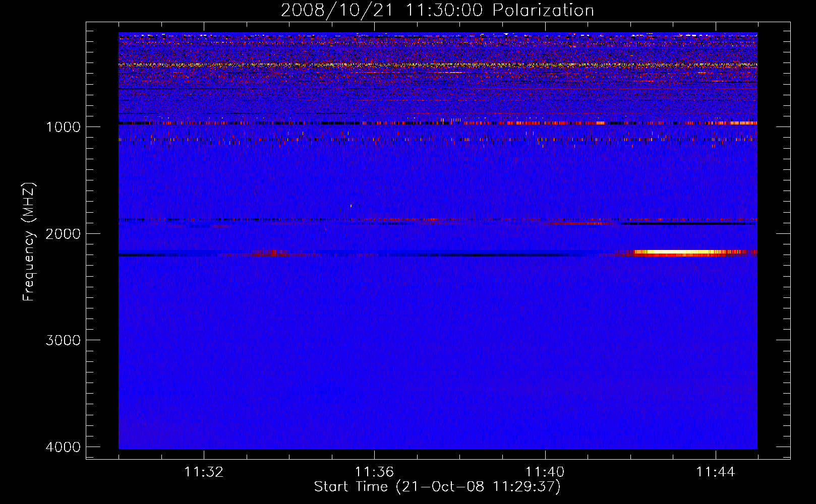Click the 11:40 time tick label

point(545,472)
